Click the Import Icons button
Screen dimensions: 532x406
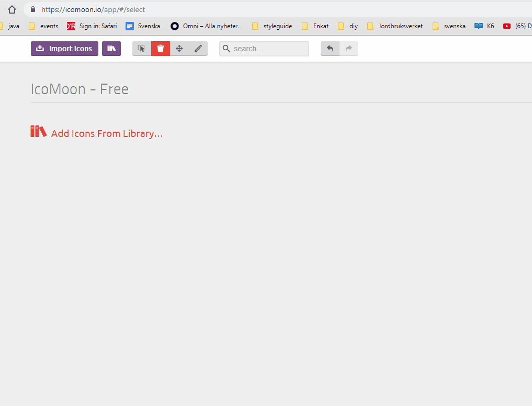click(64, 49)
